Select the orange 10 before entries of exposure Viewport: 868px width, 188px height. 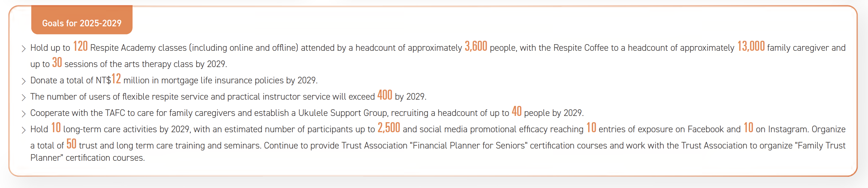click(591, 128)
